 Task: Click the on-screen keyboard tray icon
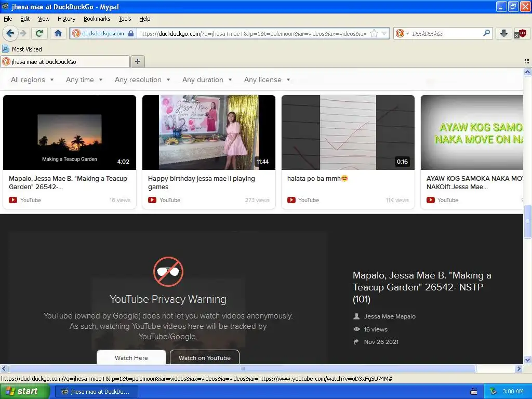point(474,392)
